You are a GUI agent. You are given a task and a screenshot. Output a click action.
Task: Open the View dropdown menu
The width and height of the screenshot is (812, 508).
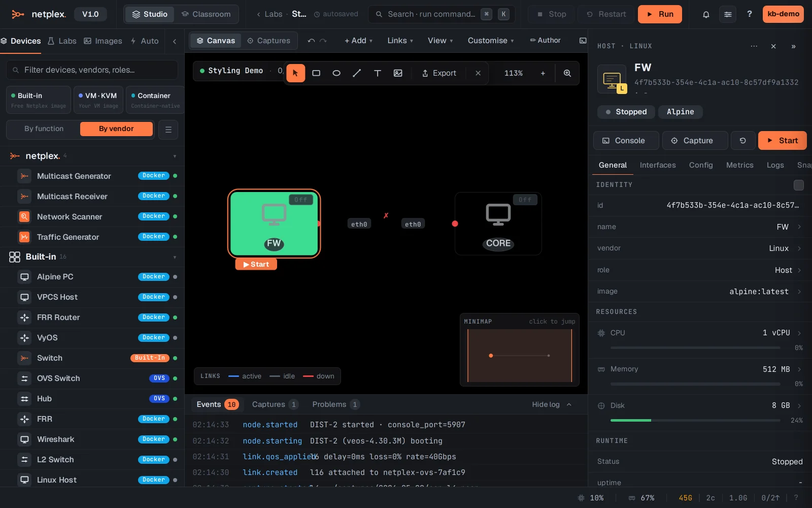point(440,41)
